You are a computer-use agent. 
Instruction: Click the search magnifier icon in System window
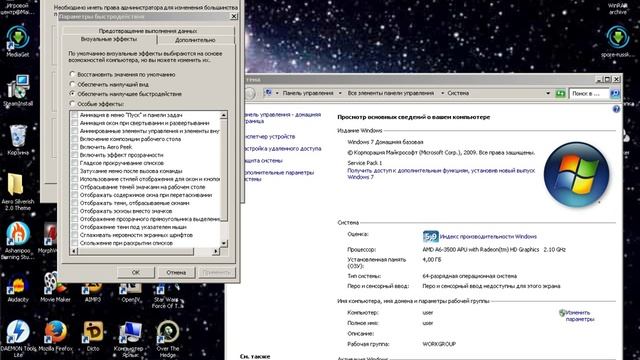coord(614,93)
